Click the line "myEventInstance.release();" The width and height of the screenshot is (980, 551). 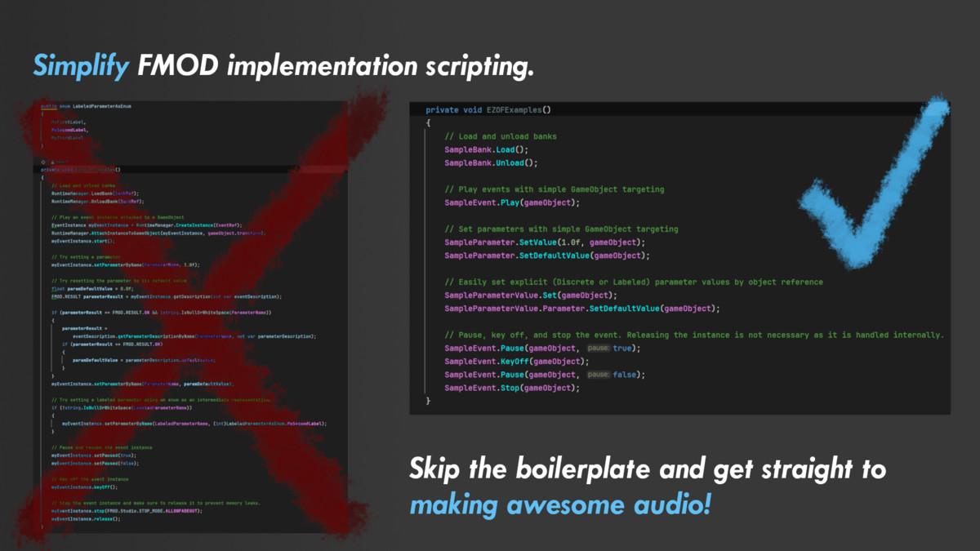point(86,518)
